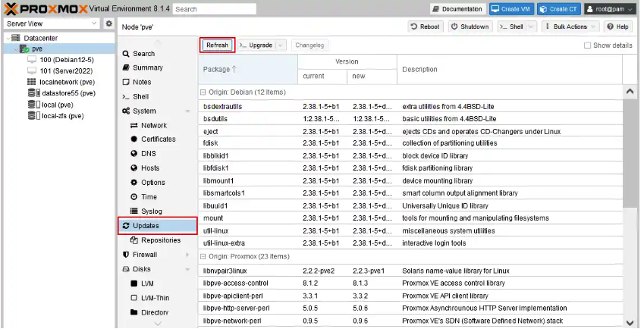The width and height of the screenshot is (644, 332).
Task: Open the Bulk Actions dropdown
Action: [570, 27]
